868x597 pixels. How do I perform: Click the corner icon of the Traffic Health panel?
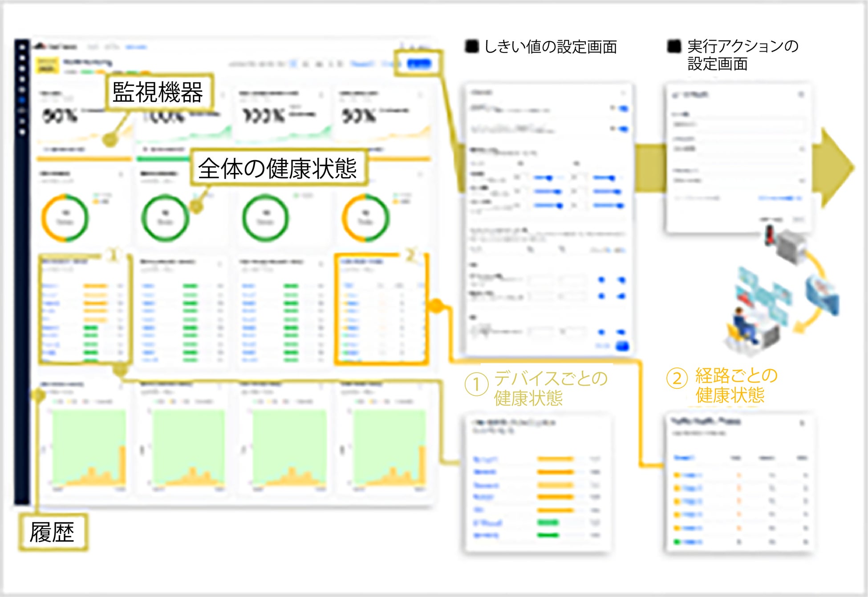(x=802, y=423)
